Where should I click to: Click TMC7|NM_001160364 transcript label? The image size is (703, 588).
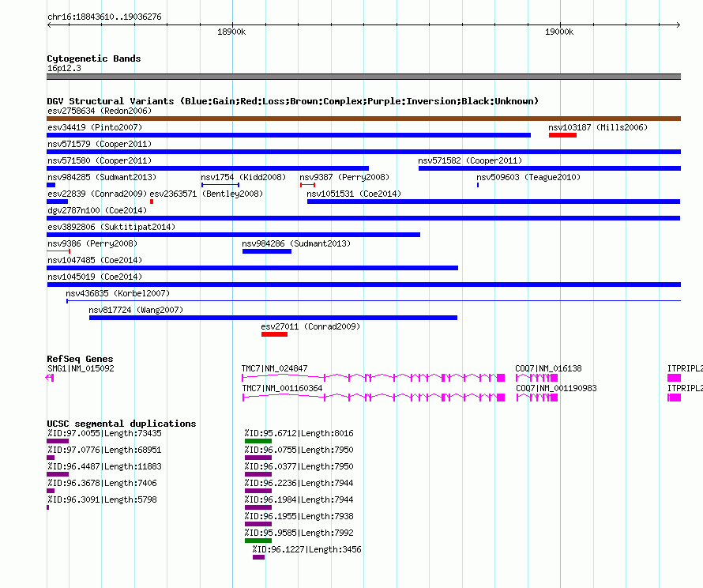[x=282, y=388]
